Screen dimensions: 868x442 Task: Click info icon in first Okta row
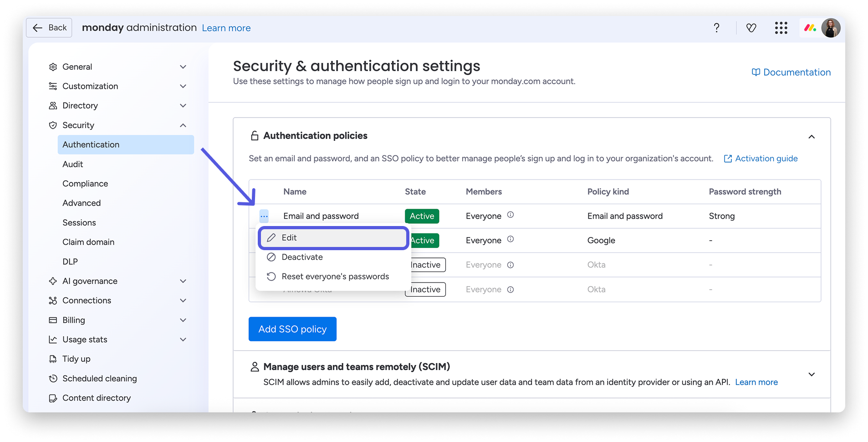511,265
